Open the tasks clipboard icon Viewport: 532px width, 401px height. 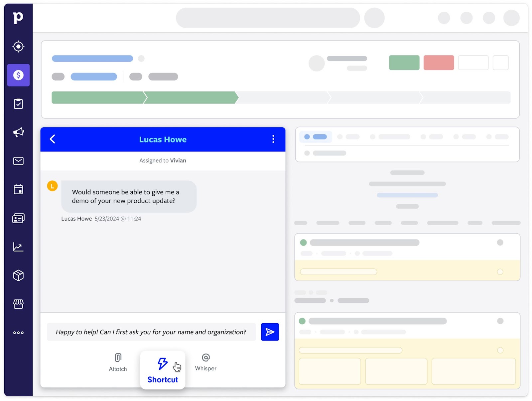(x=18, y=103)
